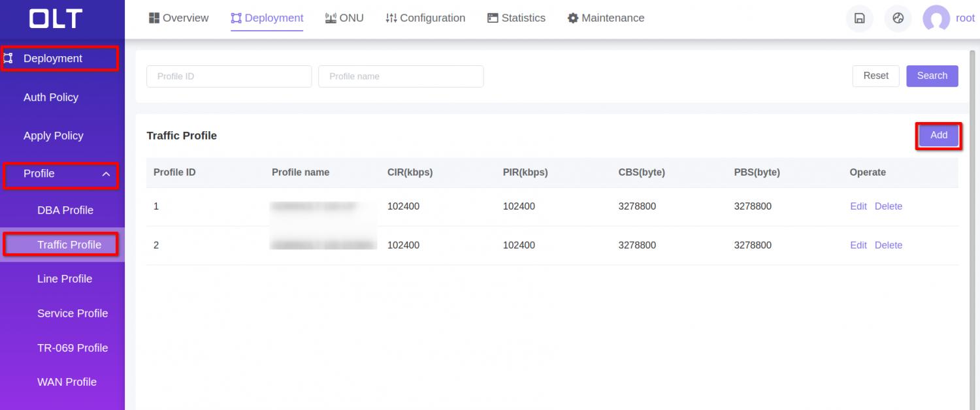Collapse the Profile submenu chevron

106,174
